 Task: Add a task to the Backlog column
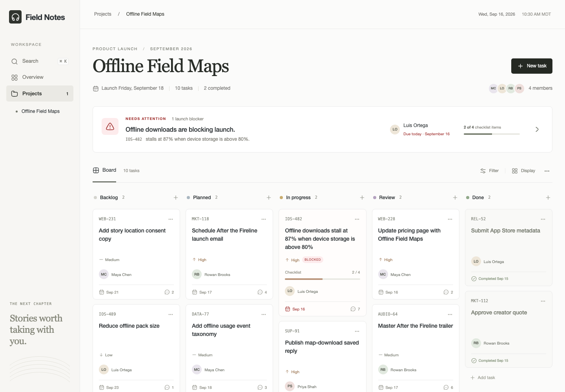tap(176, 198)
